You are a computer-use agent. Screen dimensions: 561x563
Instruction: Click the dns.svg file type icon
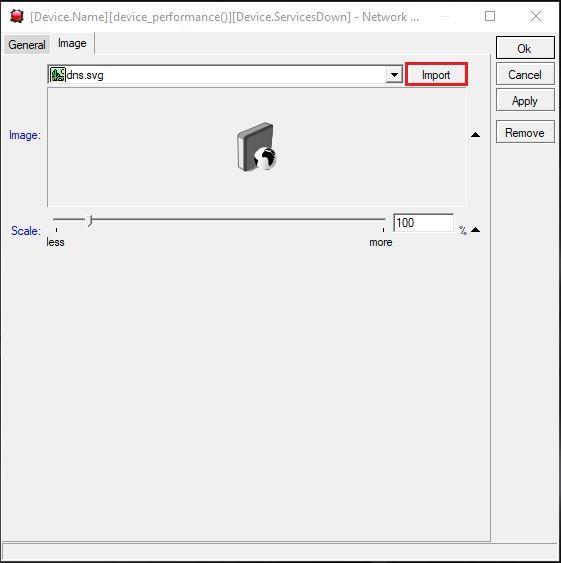pyautogui.click(x=57, y=75)
